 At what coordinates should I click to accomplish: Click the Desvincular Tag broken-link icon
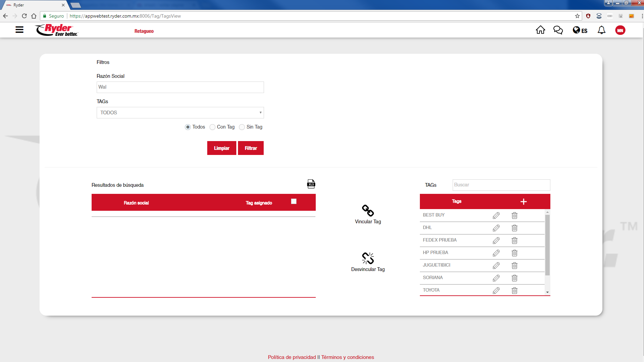click(x=368, y=258)
